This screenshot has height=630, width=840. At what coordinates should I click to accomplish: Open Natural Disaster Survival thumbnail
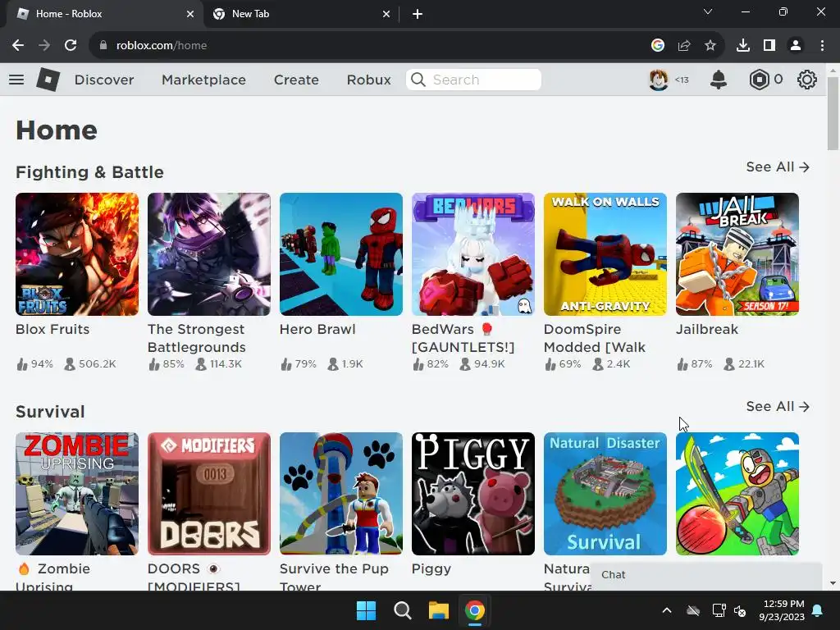(605, 493)
